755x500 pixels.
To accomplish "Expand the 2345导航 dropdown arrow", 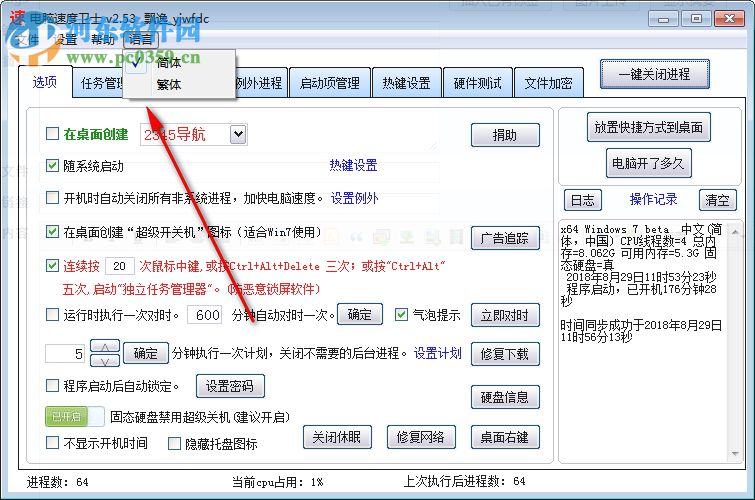I will coord(238,134).
